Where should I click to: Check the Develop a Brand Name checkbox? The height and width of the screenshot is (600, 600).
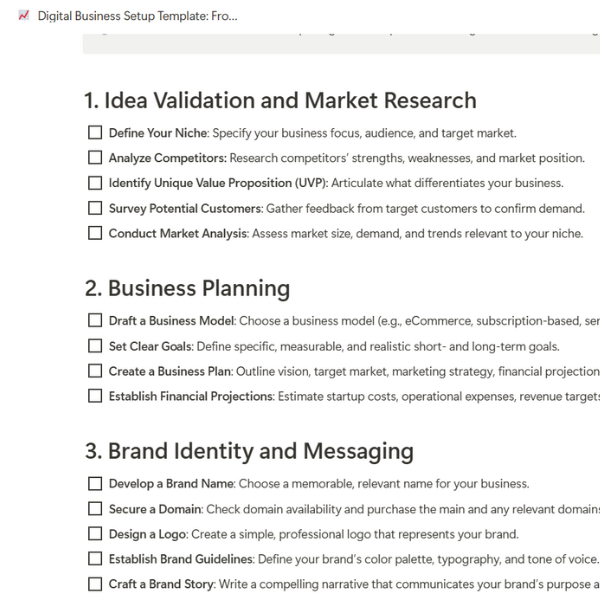95,483
